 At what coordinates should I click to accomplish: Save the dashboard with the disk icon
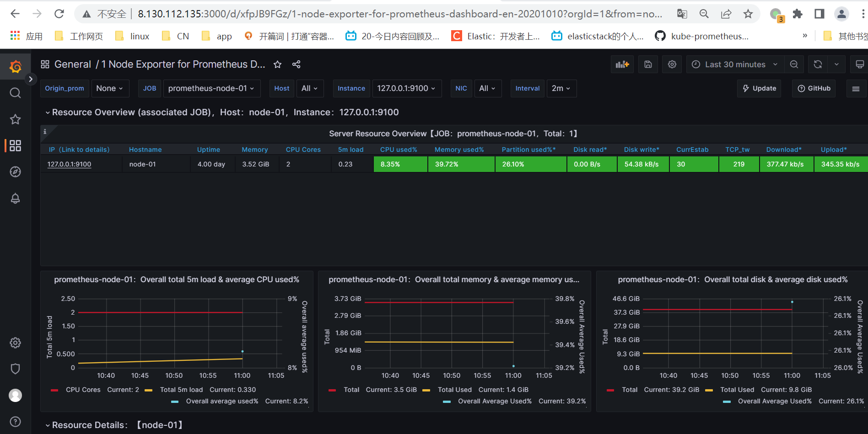(x=648, y=64)
